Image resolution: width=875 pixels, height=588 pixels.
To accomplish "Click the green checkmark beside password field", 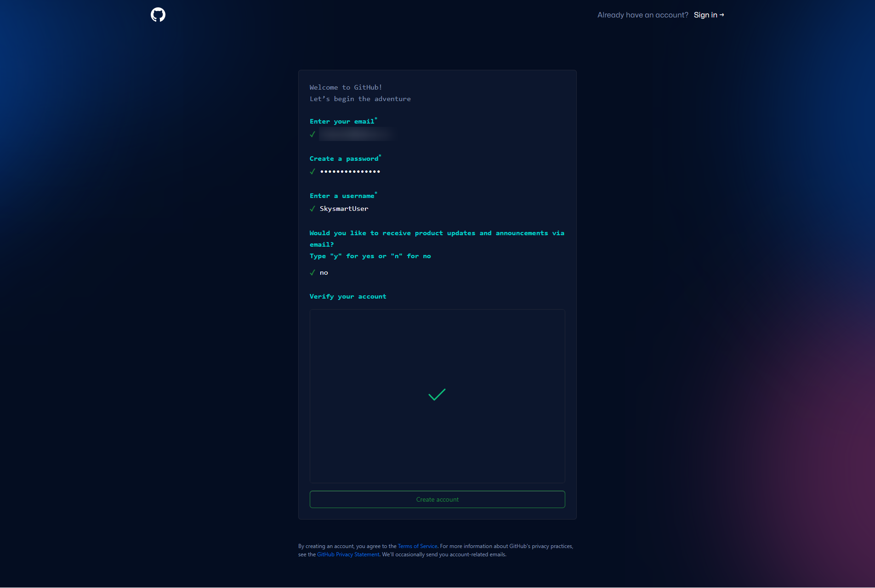I will click(312, 171).
